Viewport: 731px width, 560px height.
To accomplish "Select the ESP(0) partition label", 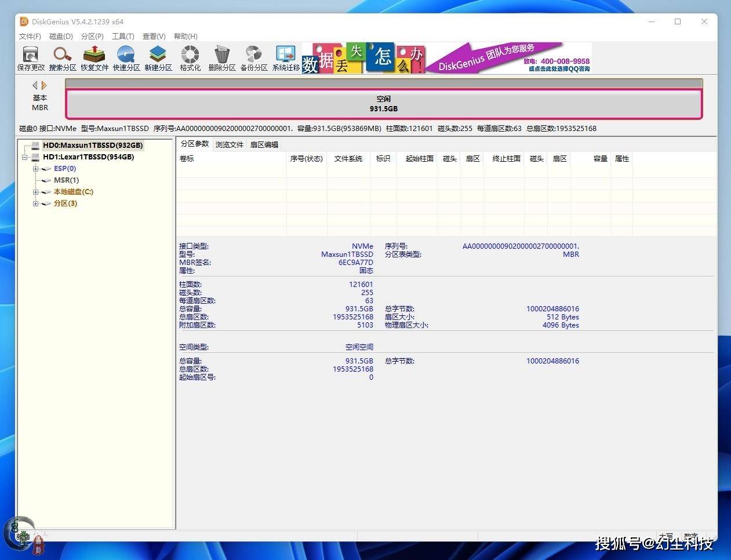I will point(65,169).
